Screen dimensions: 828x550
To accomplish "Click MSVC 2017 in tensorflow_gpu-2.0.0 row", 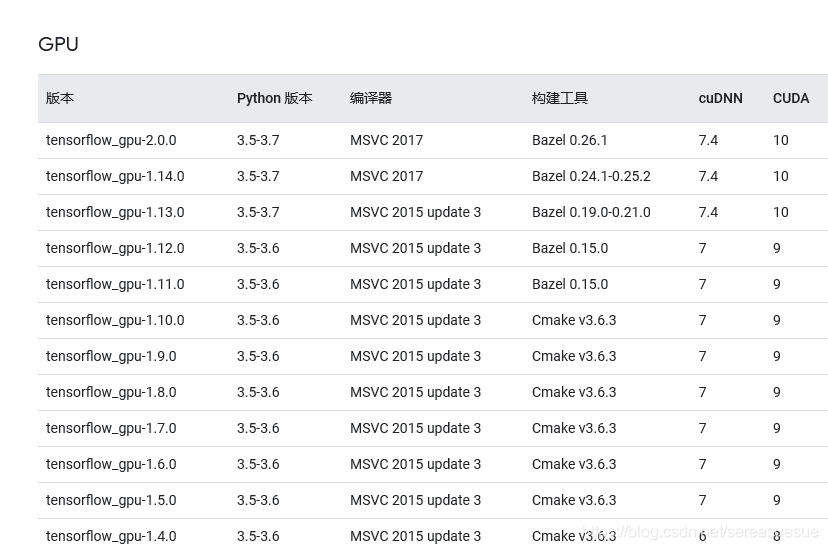I will click(x=386, y=140).
